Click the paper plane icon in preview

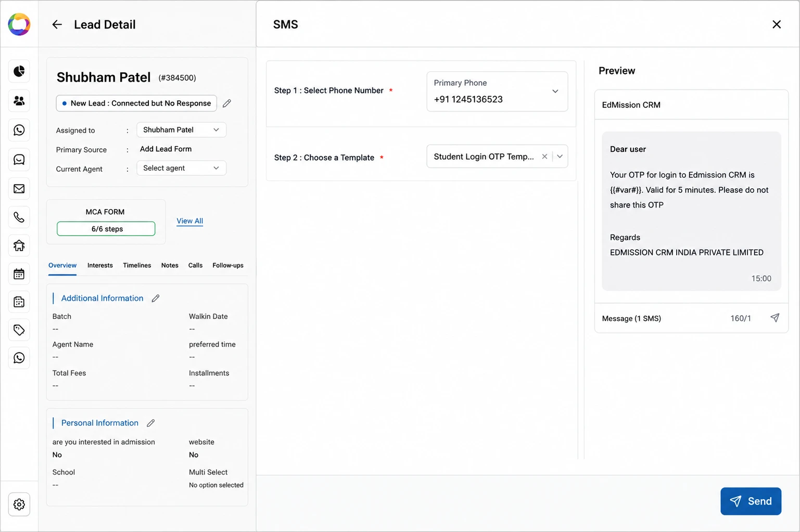(x=775, y=318)
